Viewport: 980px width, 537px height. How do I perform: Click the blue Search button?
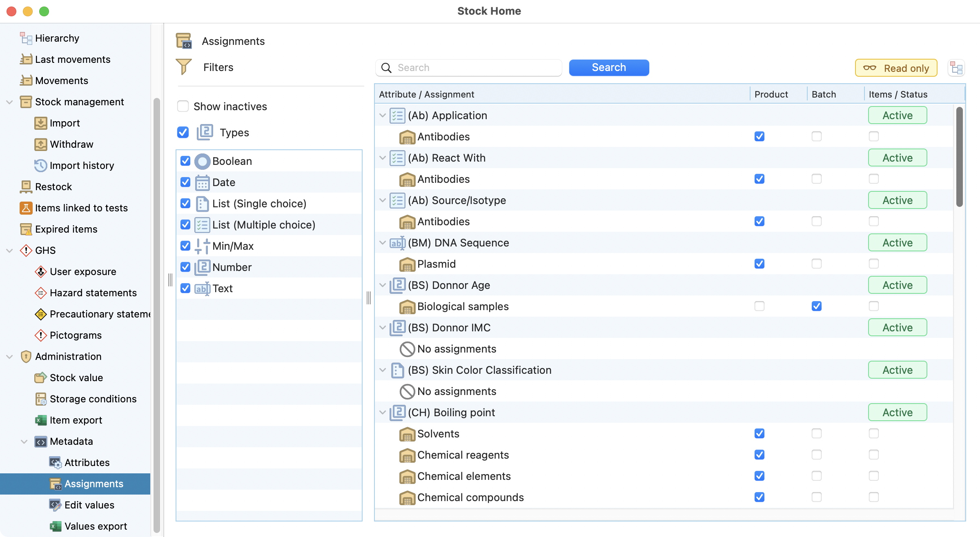pyautogui.click(x=608, y=67)
